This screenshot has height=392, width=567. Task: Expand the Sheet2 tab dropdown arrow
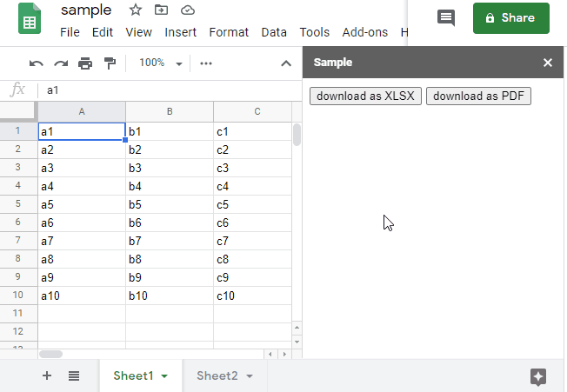tap(250, 376)
